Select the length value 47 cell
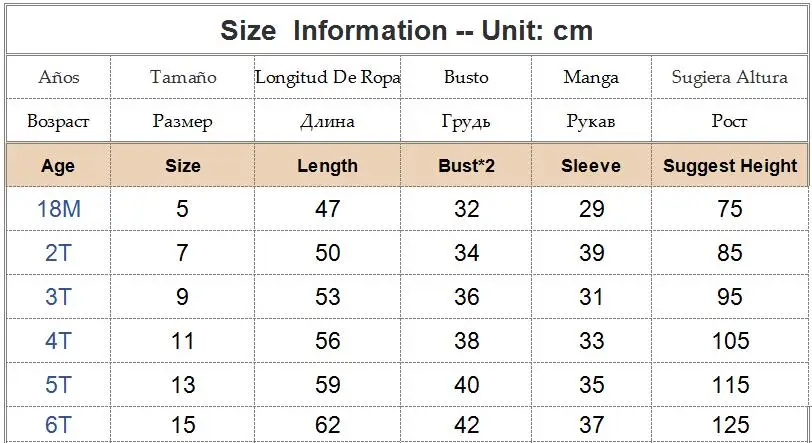 [327, 209]
